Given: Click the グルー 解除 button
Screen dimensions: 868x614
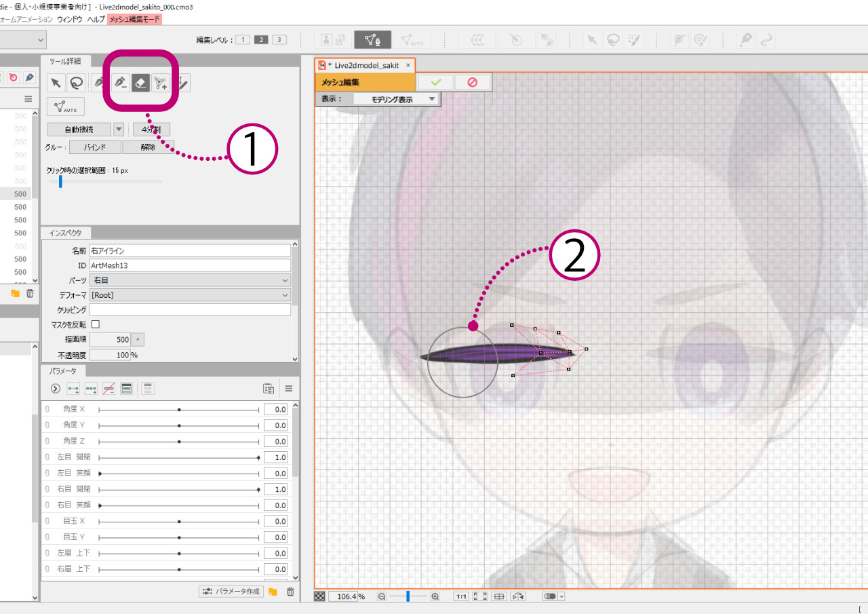Looking at the screenshot, I should (148, 147).
